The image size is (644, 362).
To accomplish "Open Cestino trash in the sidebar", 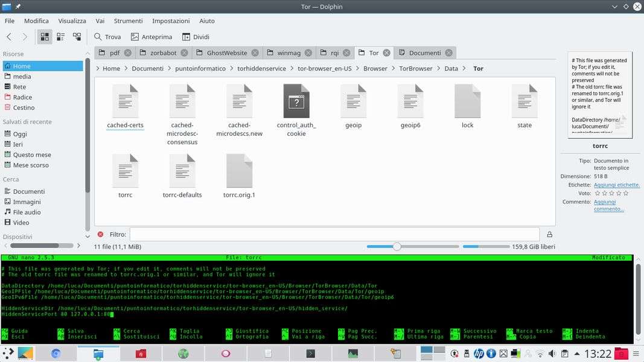I will point(24,107).
